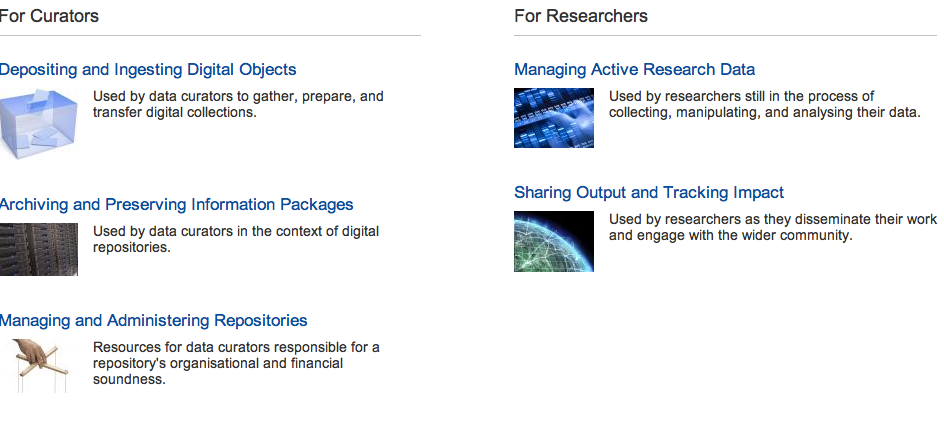Viewport: 944px width, 430px height.
Task: Click the 'gather, prepare, and transfer digital collections' description
Action: [238, 104]
